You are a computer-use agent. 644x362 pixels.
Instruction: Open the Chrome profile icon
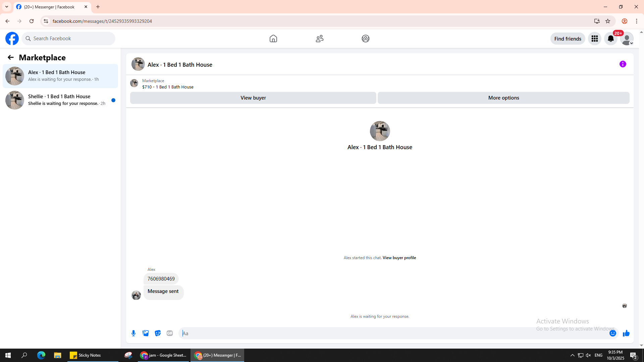click(625, 21)
